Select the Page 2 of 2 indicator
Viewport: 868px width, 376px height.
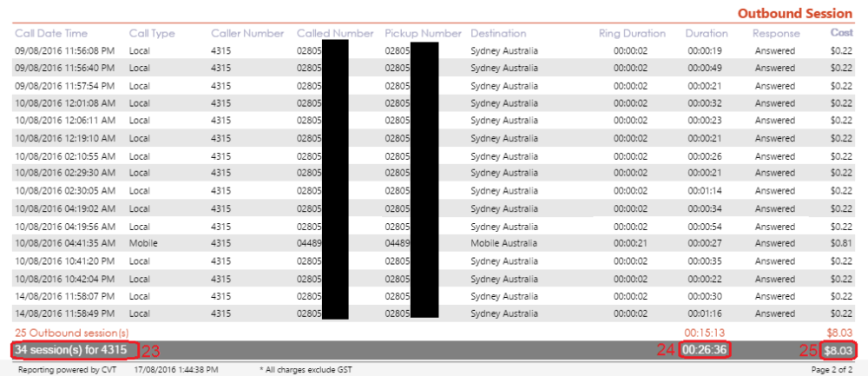click(x=832, y=369)
